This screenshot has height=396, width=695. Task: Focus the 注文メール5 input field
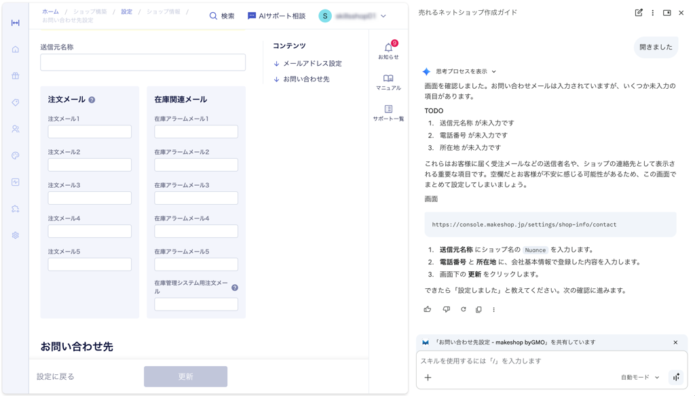[90, 264]
